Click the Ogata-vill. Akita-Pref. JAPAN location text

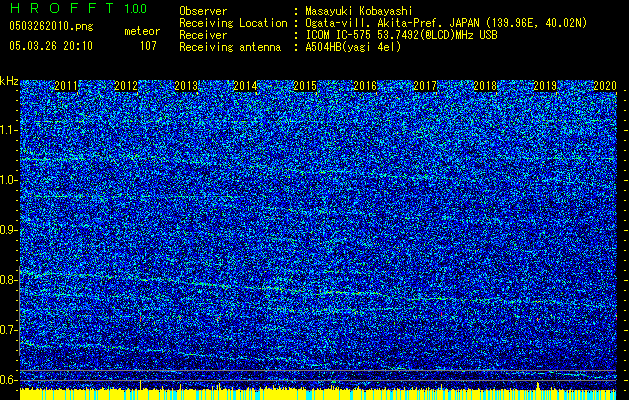pyautogui.click(x=446, y=23)
